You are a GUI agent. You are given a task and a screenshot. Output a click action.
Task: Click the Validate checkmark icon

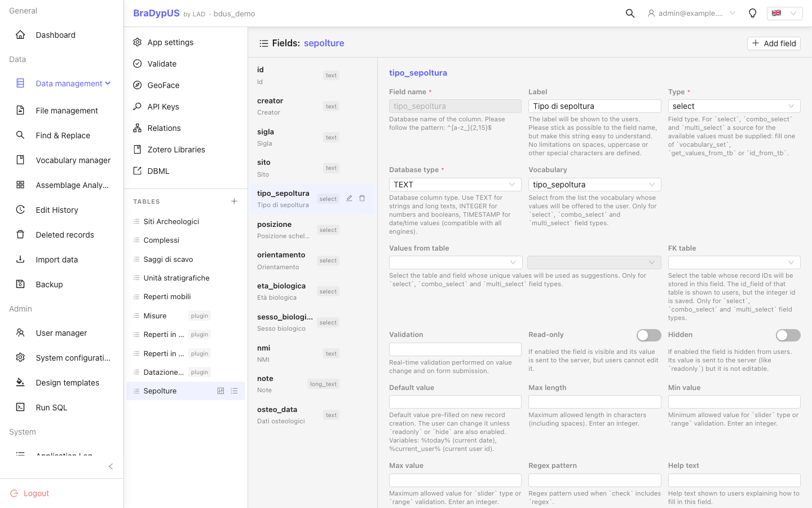tap(137, 64)
